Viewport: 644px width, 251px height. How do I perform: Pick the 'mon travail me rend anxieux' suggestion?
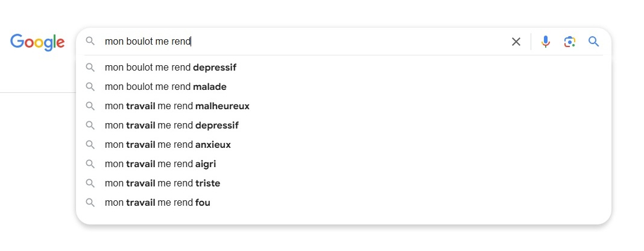point(168,145)
